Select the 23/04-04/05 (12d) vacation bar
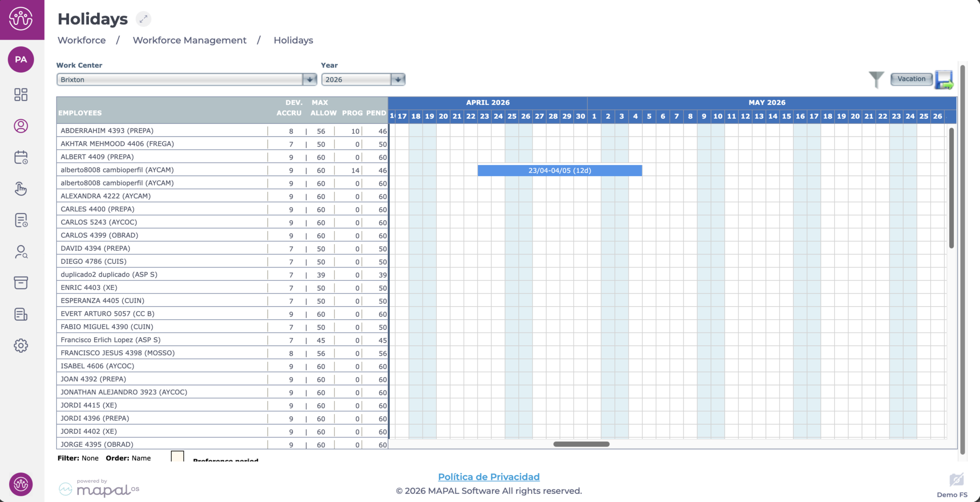The width and height of the screenshot is (980, 502). pyautogui.click(x=560, y=170)
